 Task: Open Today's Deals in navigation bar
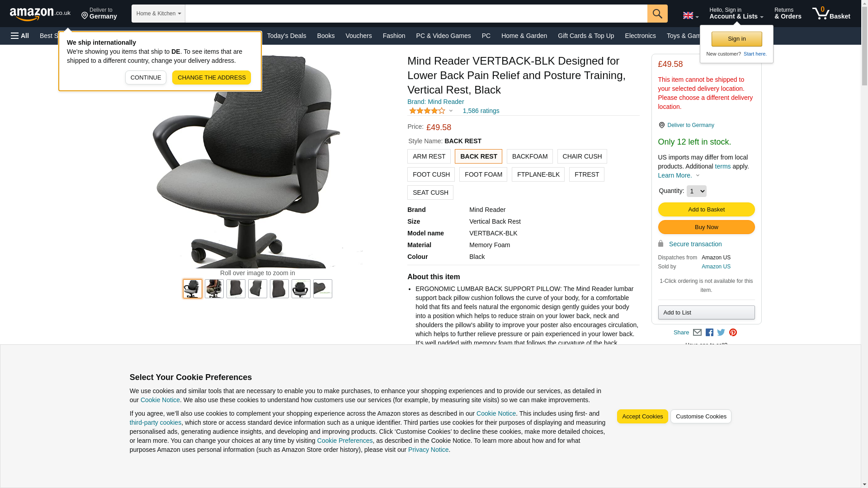tap(286, 36)
